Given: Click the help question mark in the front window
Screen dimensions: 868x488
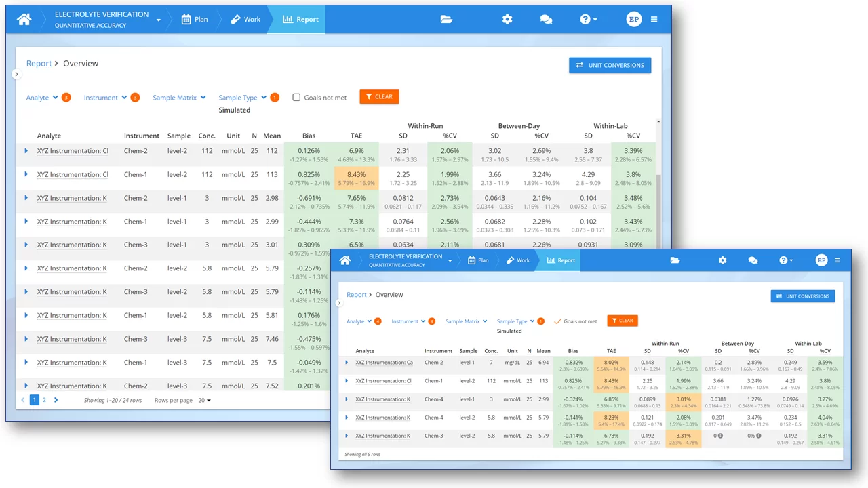Looking at the screenshot, I should tap(783, 260).
